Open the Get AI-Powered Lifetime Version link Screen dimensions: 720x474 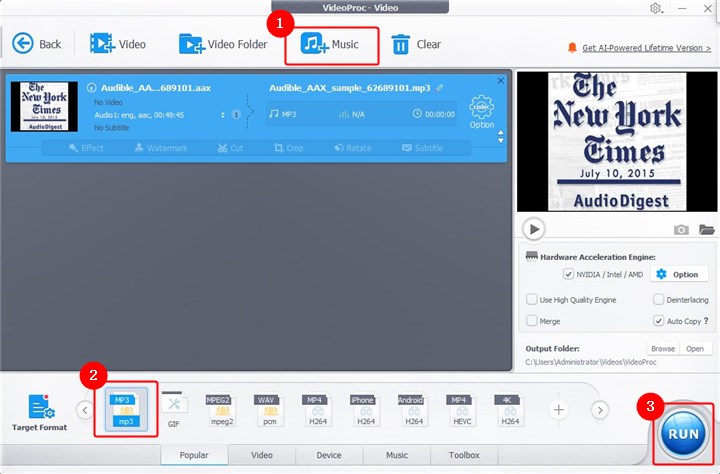(646, 48)
